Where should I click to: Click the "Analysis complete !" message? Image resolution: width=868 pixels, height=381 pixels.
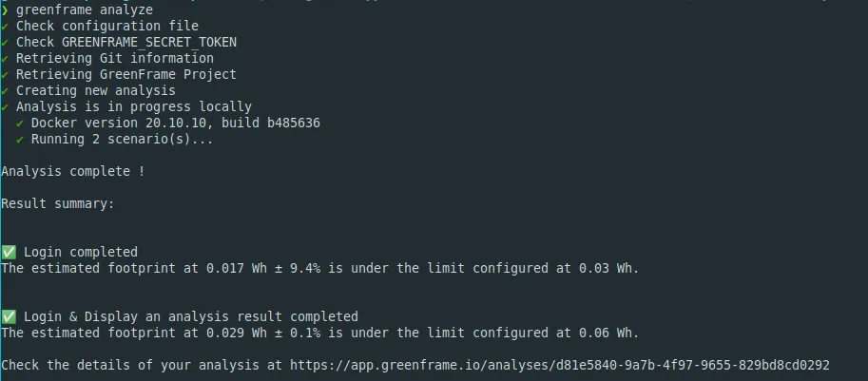(x=73, y=171)
